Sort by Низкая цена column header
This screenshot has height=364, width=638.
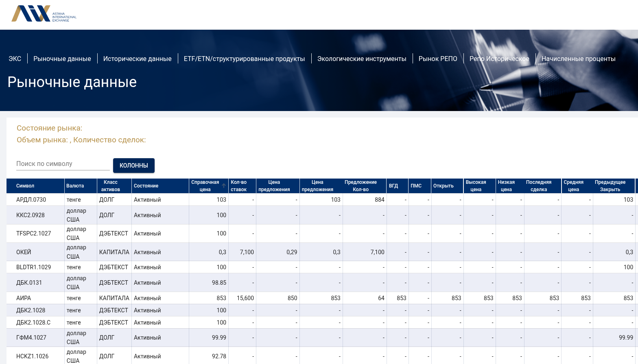(506, 186)
